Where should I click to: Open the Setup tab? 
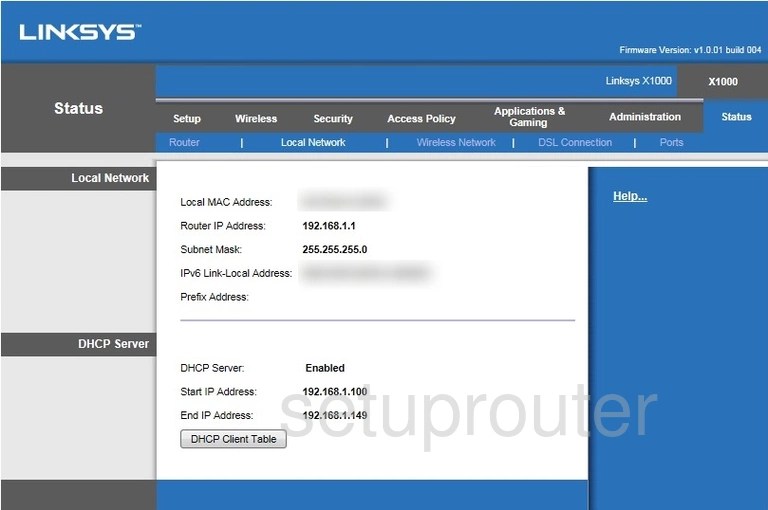[187, 119]
